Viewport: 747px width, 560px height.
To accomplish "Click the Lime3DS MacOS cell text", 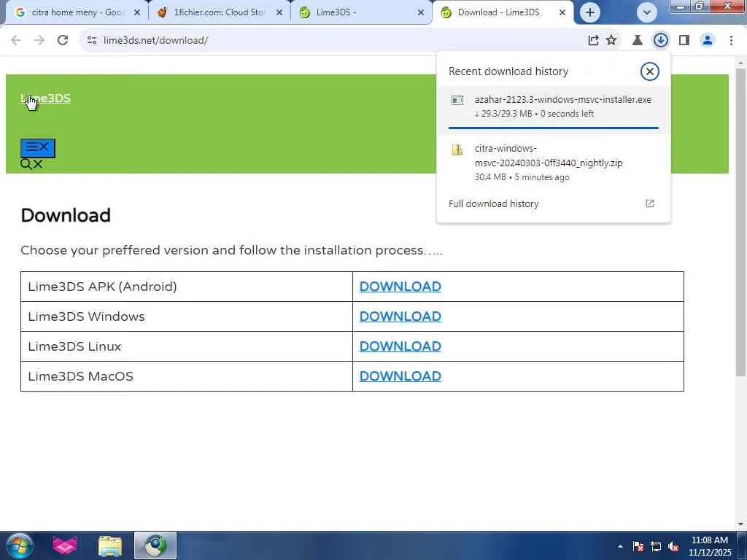I will tap(80, 376).
